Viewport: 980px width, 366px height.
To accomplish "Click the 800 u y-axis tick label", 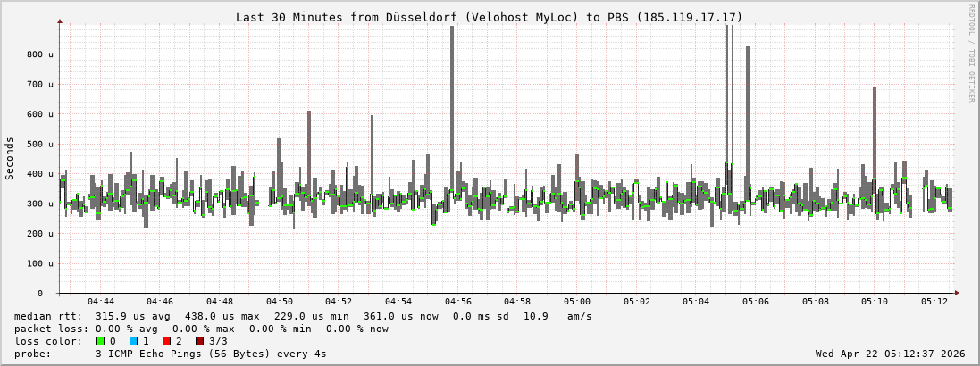I will tap(35, 54).
